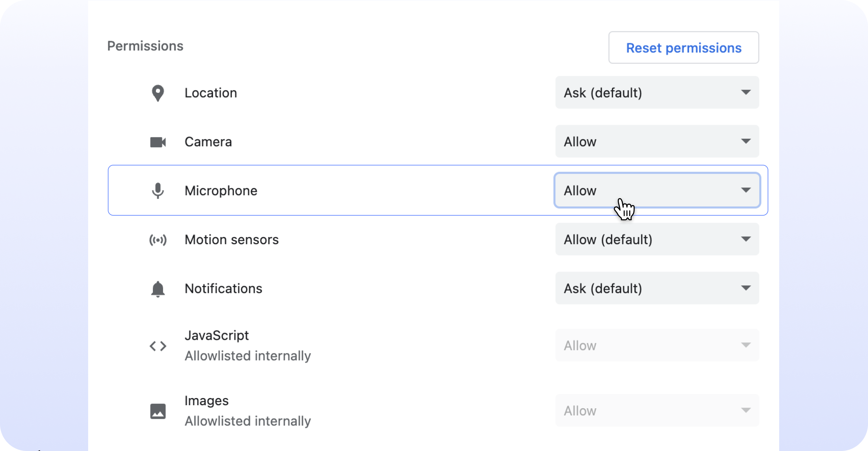Open the Microphone Allow dropdown
The image size is (868, 451).
click(657, 190)
